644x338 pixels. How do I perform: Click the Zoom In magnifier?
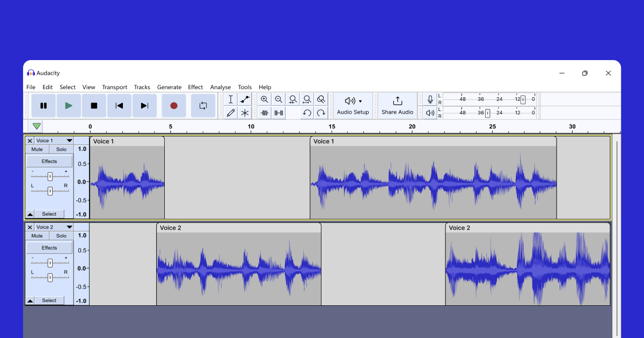coord(265,99)
